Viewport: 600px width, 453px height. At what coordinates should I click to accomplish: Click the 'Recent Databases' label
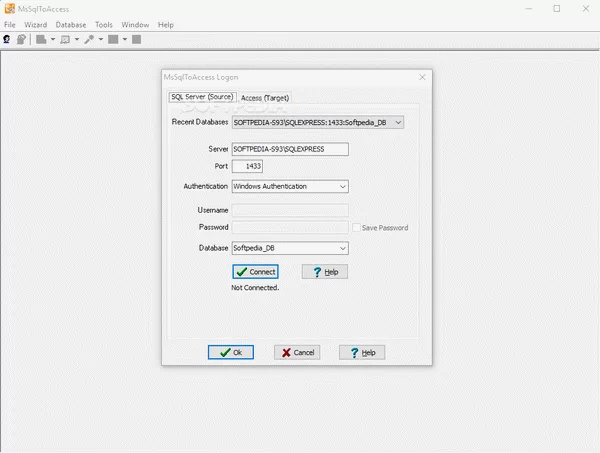pyautogui.click(x=200, y=122)
